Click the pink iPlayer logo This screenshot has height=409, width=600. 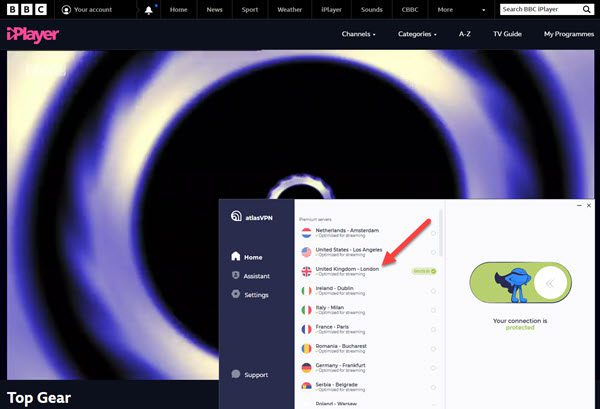click(x=33, y=35)
